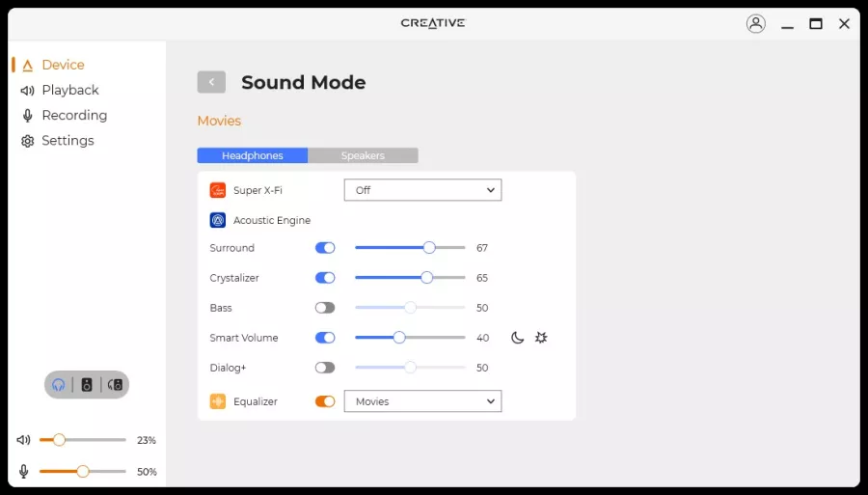
Task: Click the Bass label text
Action: point(221,308)
